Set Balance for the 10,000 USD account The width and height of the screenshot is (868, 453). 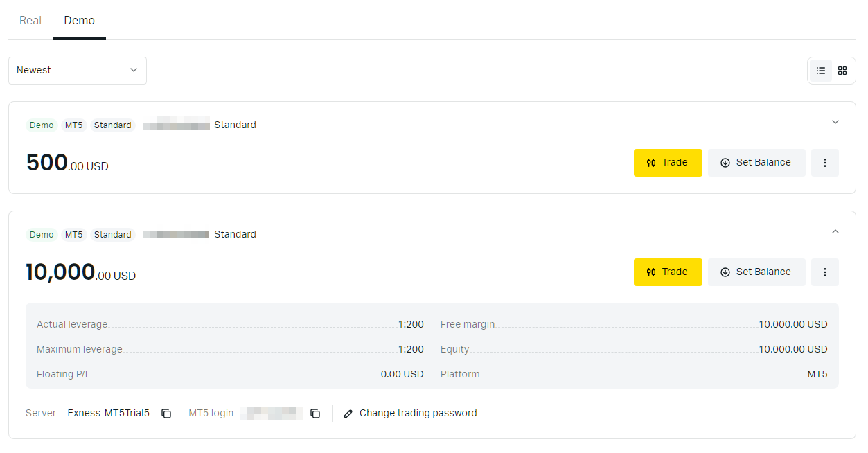(x=756, y=272)
